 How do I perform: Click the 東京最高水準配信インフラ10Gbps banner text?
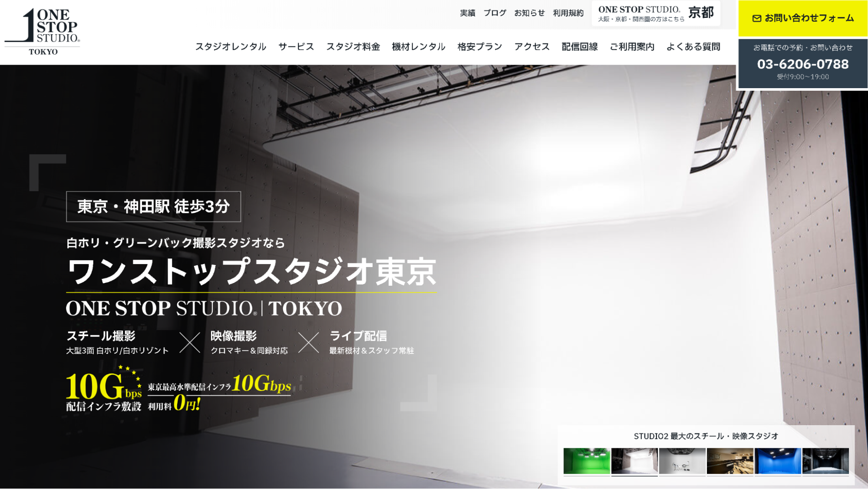[219, 384]
